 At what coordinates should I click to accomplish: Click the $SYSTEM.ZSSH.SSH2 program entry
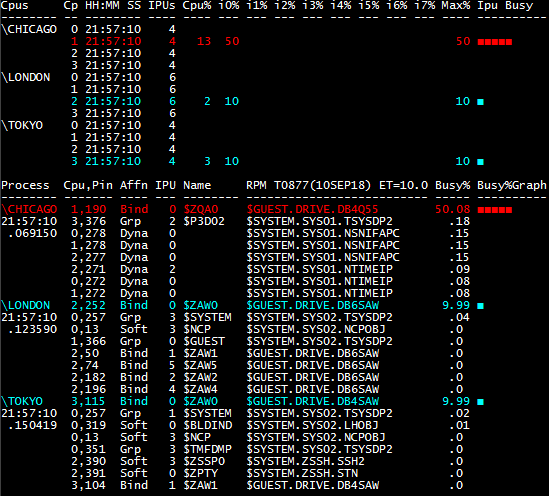click(x=305, y=461)
